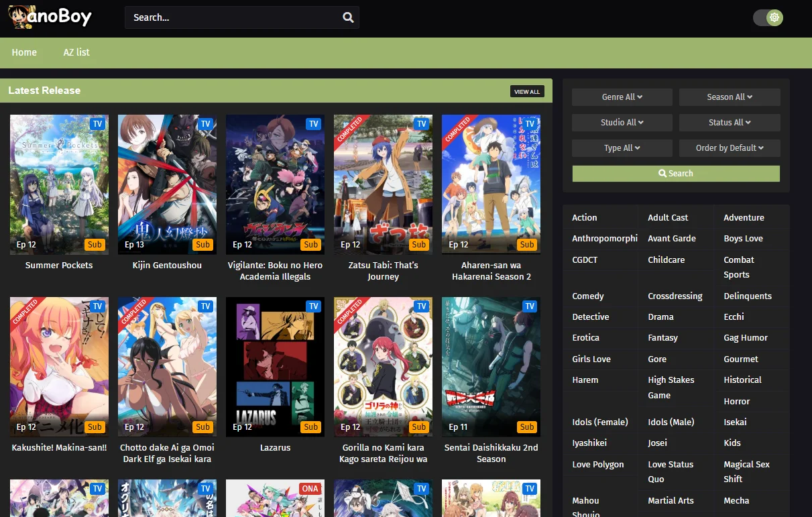This screenshot has width=812, height=517.
Task: Click the VIEW ALL button for Latest Release
Action: [x=527, y=91]
